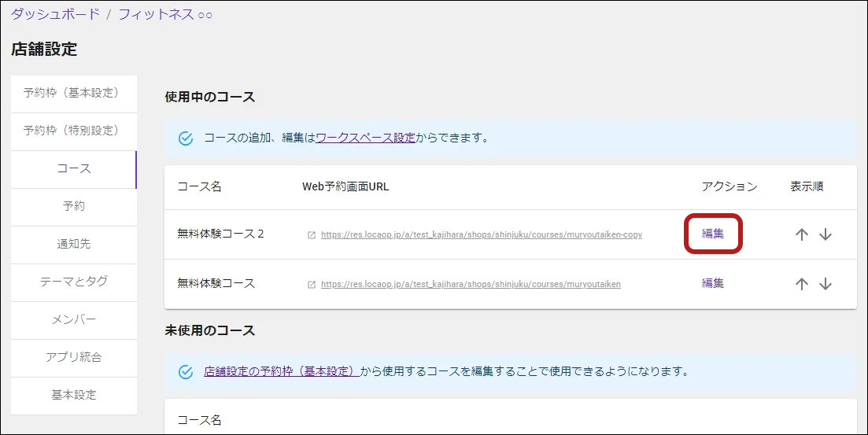Screen dimensions: 868x435
Task: Click 使用中のコース section heading
Action: click(x=210, y=98)
